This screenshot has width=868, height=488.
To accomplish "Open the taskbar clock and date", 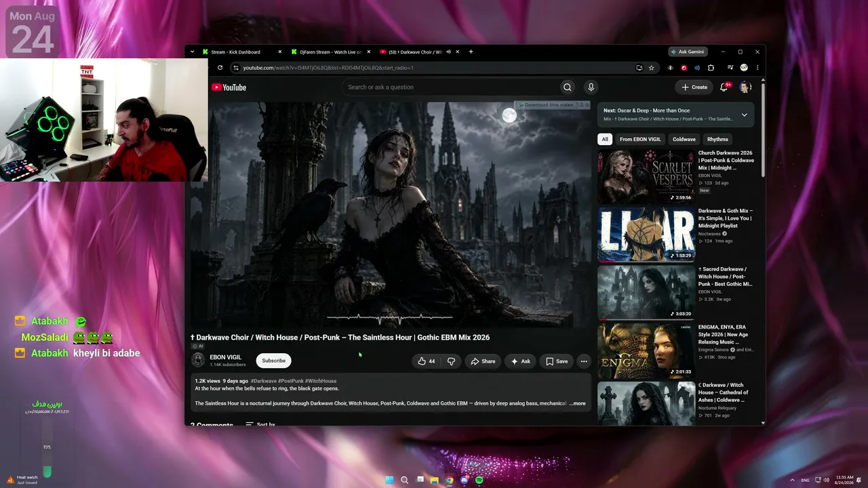I will (x=845, y=480).
